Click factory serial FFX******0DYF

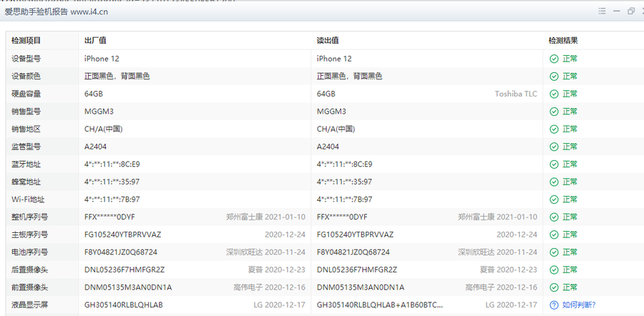pyautogui.click(x=109, y=217)
